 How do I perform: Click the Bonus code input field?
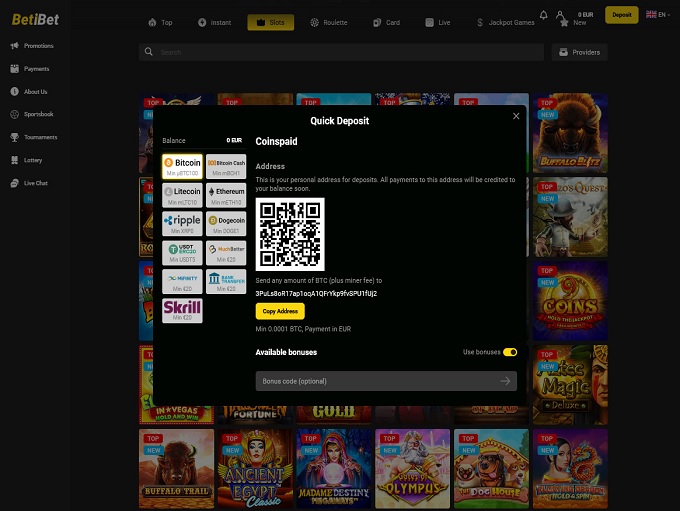click(375, 381)
